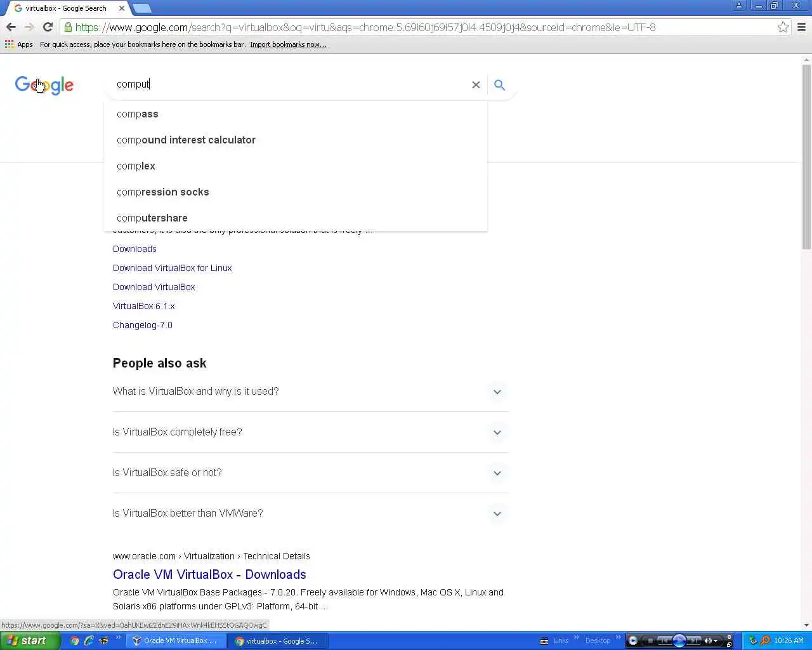
Task: Click the third quick launch icon
Action: 103,640
